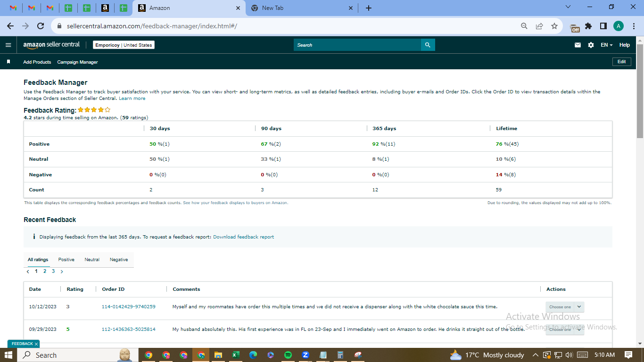The image size is (644, 362).
Task: Close the active Amazon browser tab
Action: click(238, 8)
